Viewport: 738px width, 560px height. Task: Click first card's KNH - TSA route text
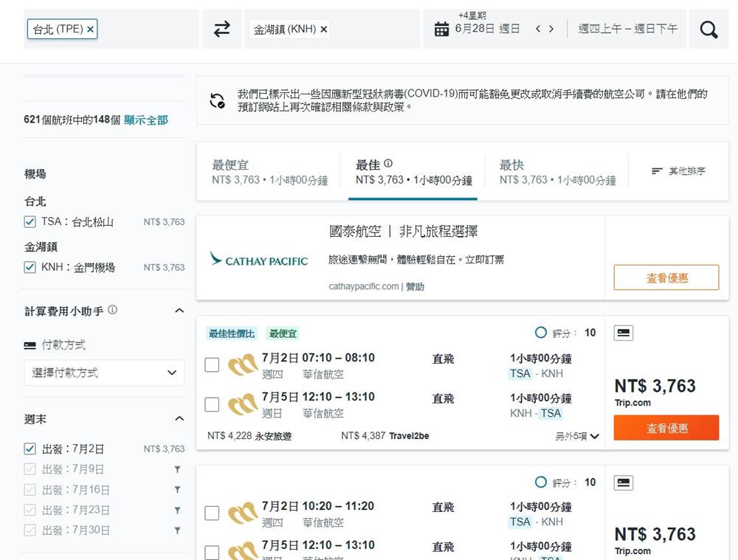click(536, 413)
